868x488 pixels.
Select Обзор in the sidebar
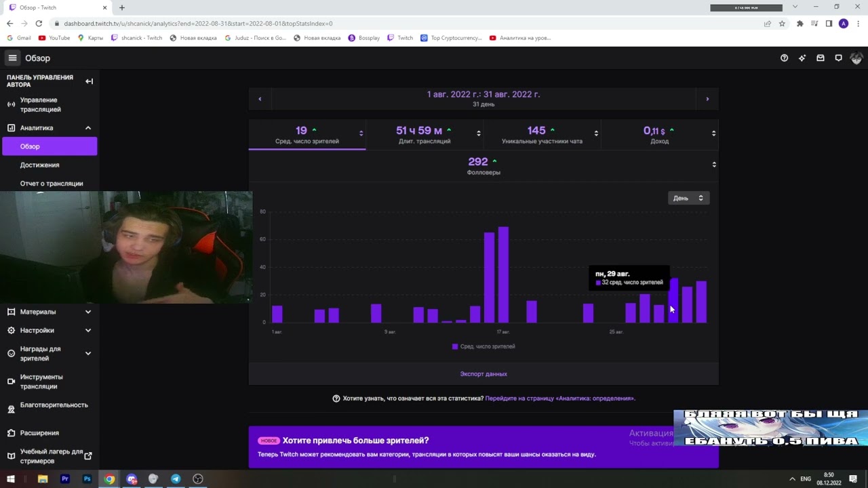(50, 146)
